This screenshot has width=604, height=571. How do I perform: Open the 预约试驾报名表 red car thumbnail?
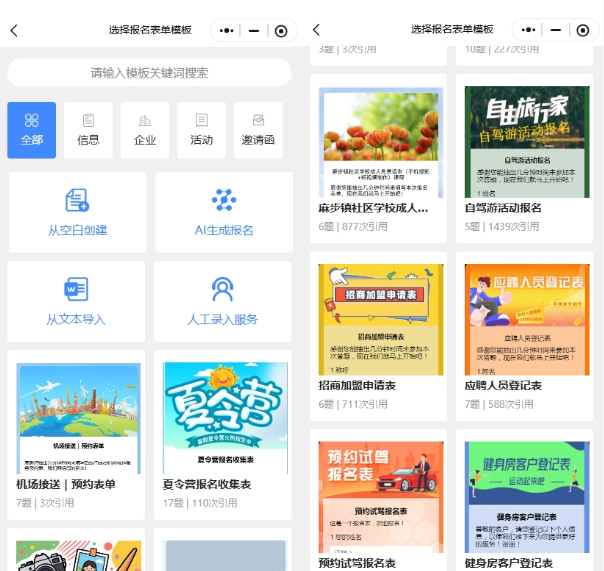coord(381,497)
